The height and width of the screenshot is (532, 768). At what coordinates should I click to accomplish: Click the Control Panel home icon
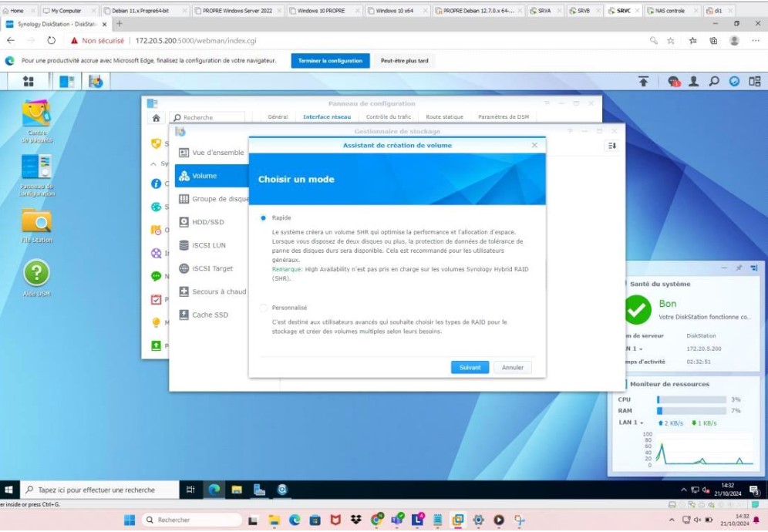click(x=157, y=117)
